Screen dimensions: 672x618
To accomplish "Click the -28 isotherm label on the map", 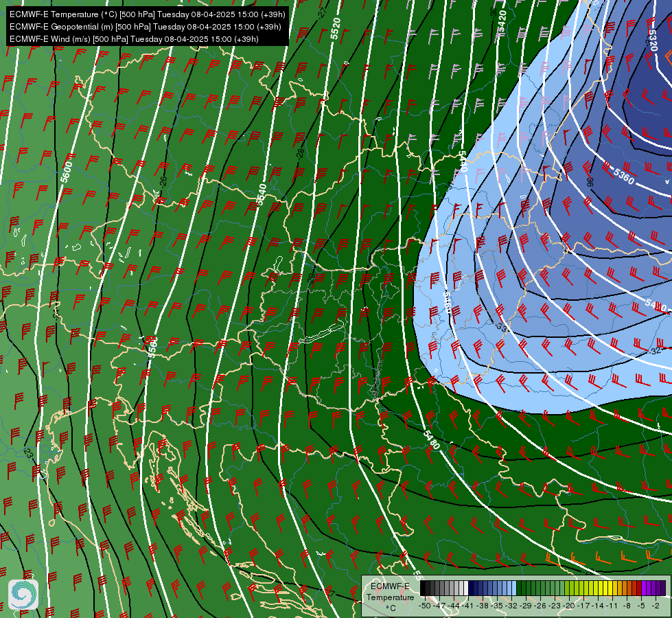I will pos(301,154).
